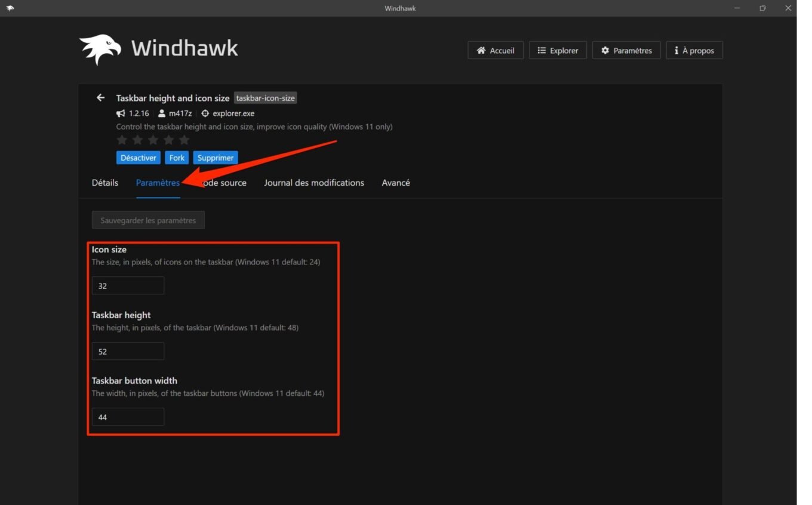Rate the mod with the fifth star

(x=184, y=140)
